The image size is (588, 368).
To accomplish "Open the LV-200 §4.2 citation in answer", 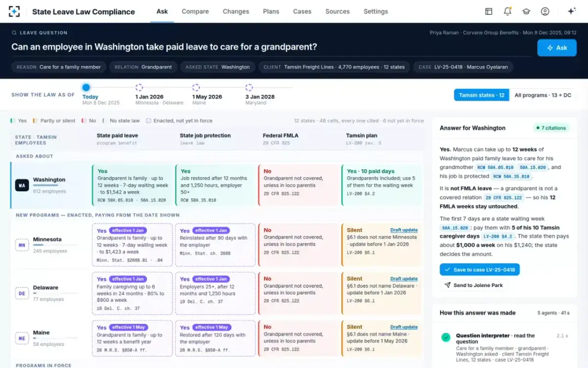I will pyautogui.click(x=497, y=237).
